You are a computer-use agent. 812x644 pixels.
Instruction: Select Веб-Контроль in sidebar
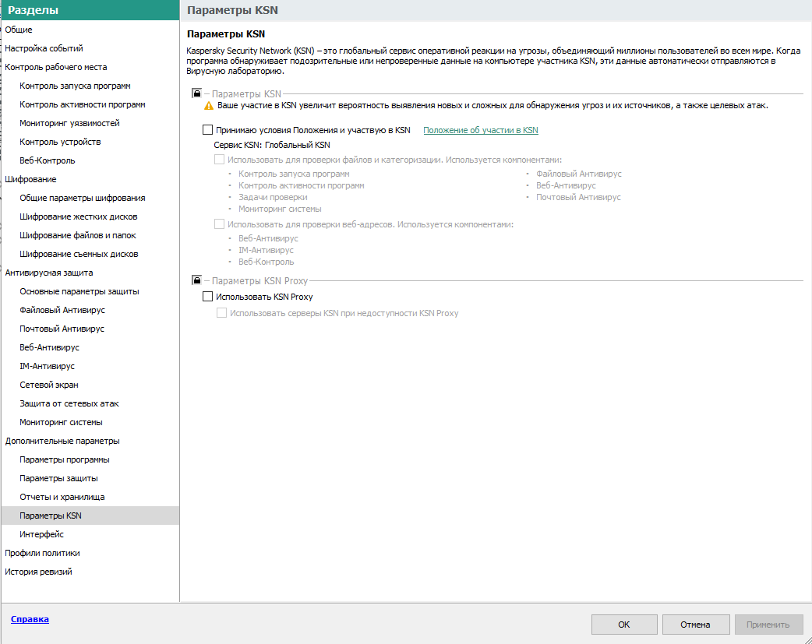click(90, 160)
